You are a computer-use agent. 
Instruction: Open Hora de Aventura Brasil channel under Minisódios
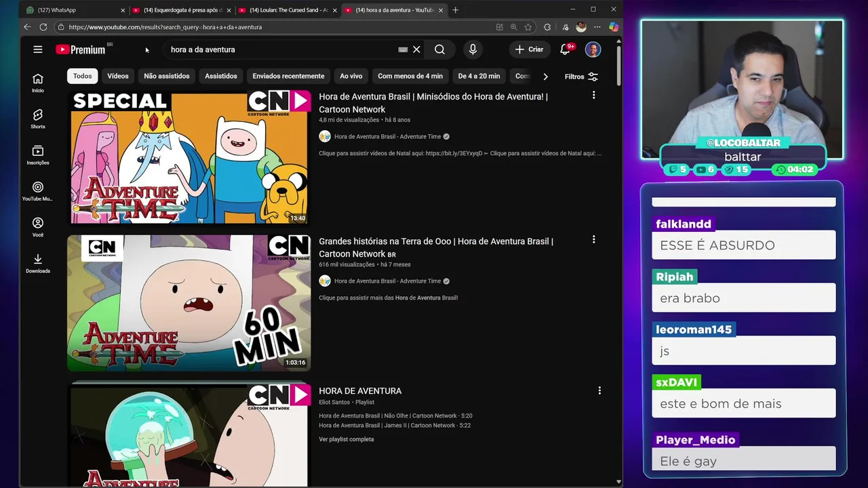pos(387,136)
